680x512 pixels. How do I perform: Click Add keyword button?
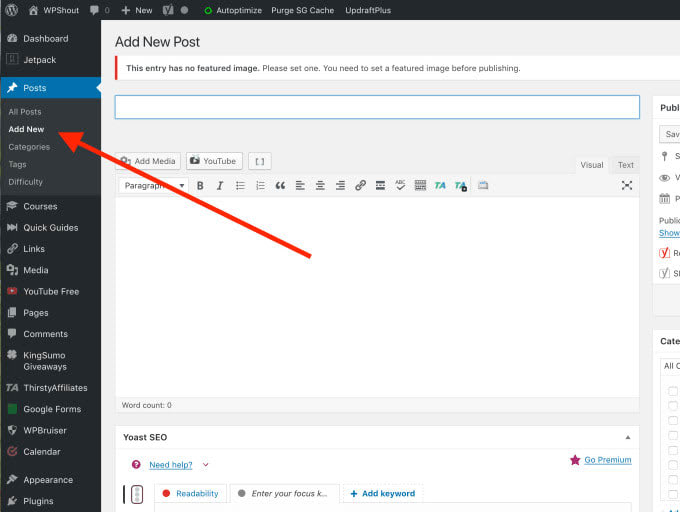(x=382, y=493)
